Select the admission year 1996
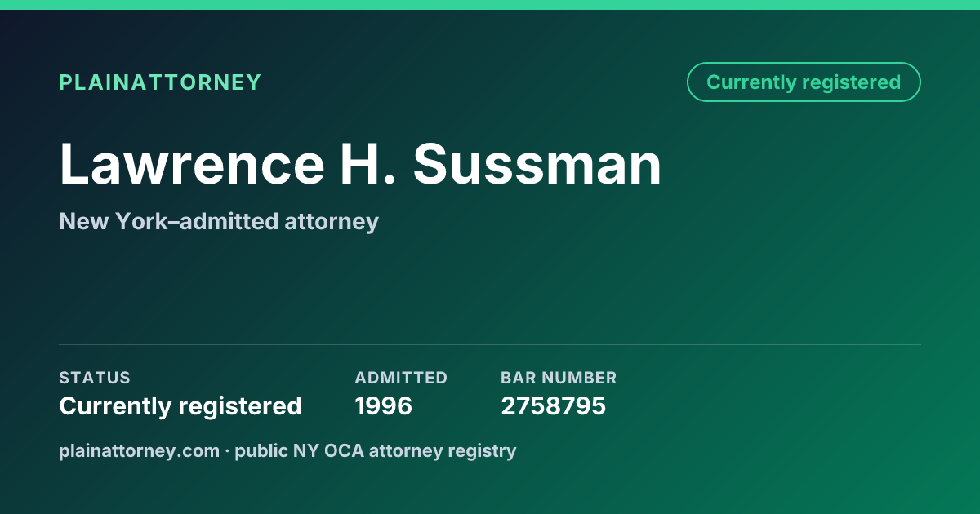 click(x=384, y=405)
